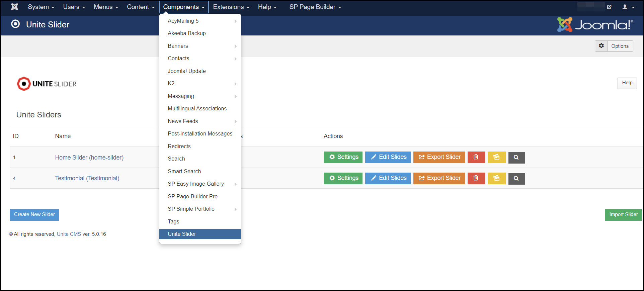Open Settings for Home Slider

343,157
